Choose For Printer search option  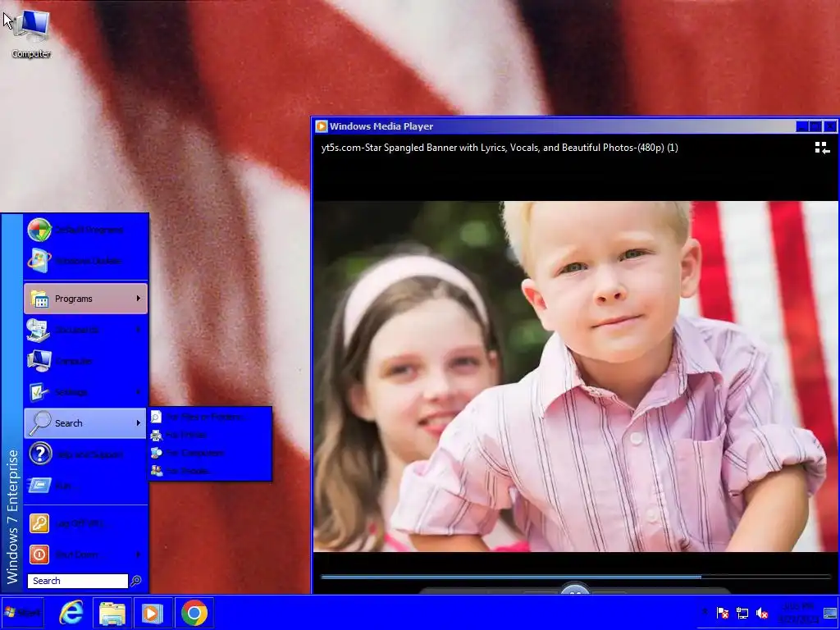[209, 435]
